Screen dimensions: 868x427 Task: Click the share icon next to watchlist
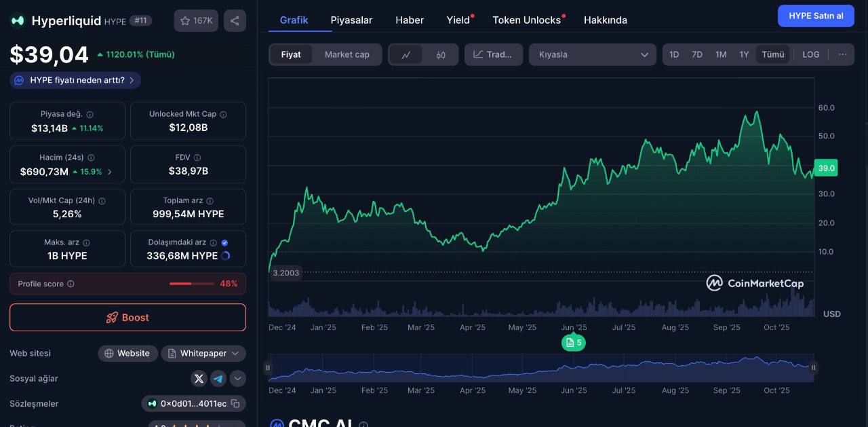click(235, 20)
